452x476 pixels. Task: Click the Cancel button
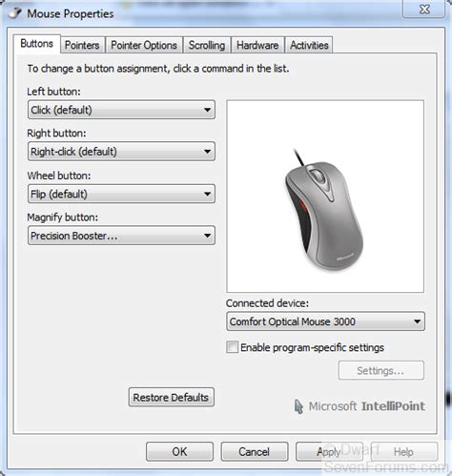255,451
